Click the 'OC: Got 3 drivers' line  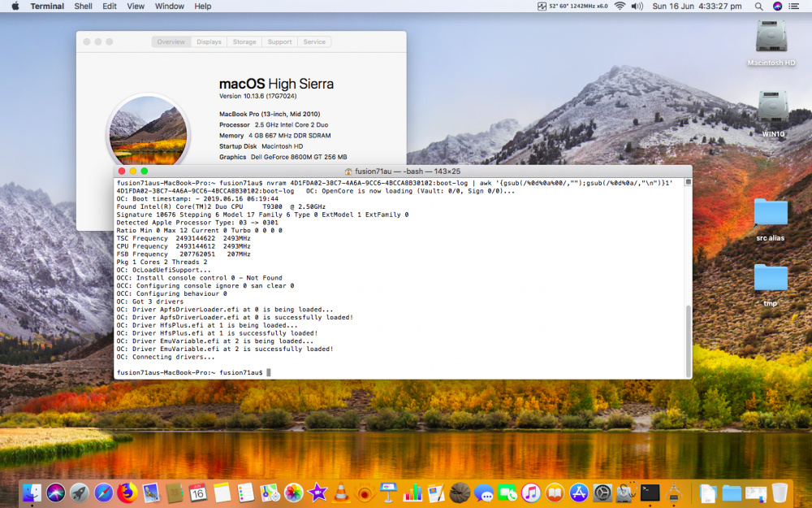[x=149, y=302]
